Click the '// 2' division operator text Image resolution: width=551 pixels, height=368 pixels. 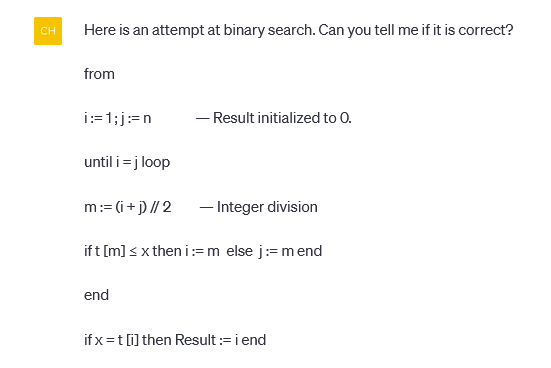tap(161, 207)
